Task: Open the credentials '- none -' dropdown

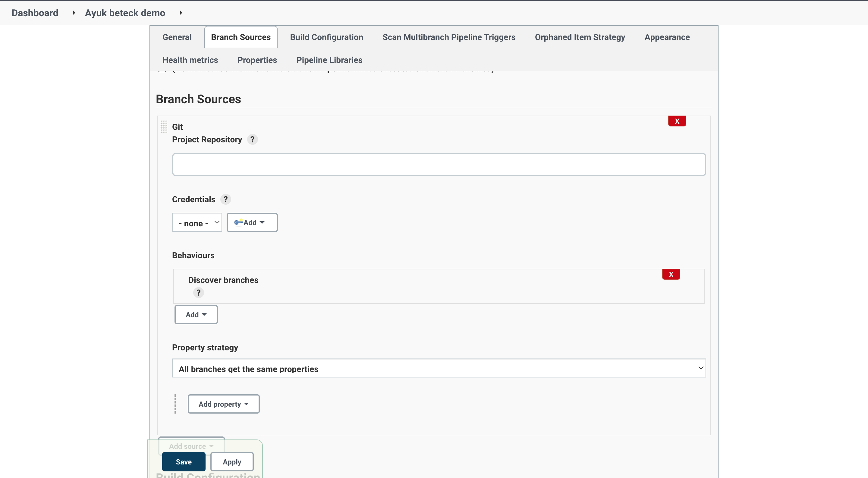Action: (x=197, y=223)
